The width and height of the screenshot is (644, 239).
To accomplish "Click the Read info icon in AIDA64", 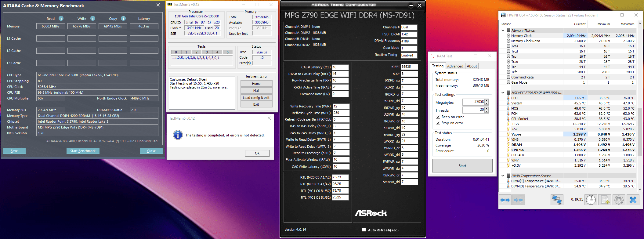I will click(61, 18).
